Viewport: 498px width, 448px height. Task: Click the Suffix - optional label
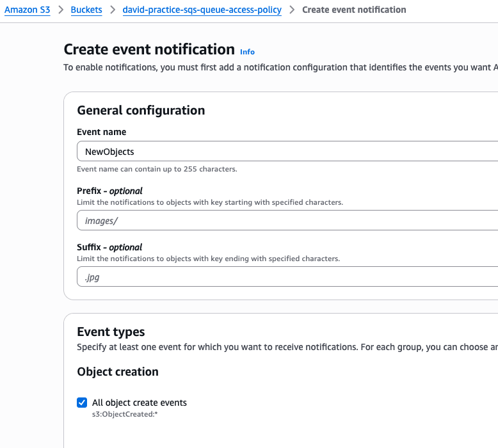click(x=109, y=247)
